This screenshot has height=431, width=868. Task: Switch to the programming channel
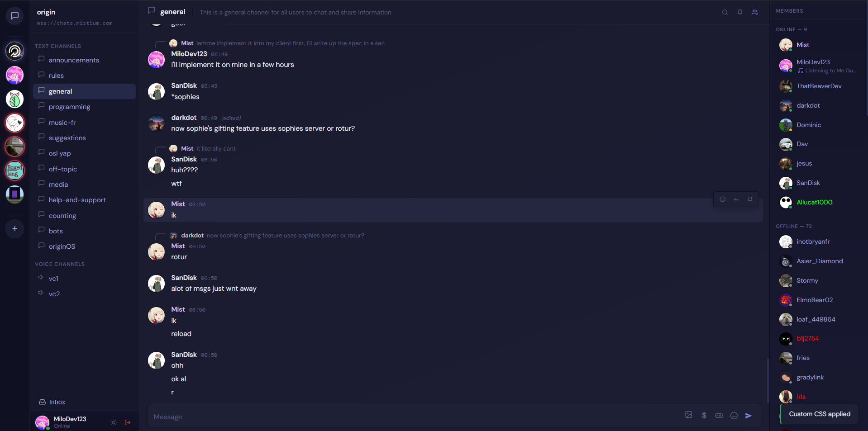tap(69, 107)
